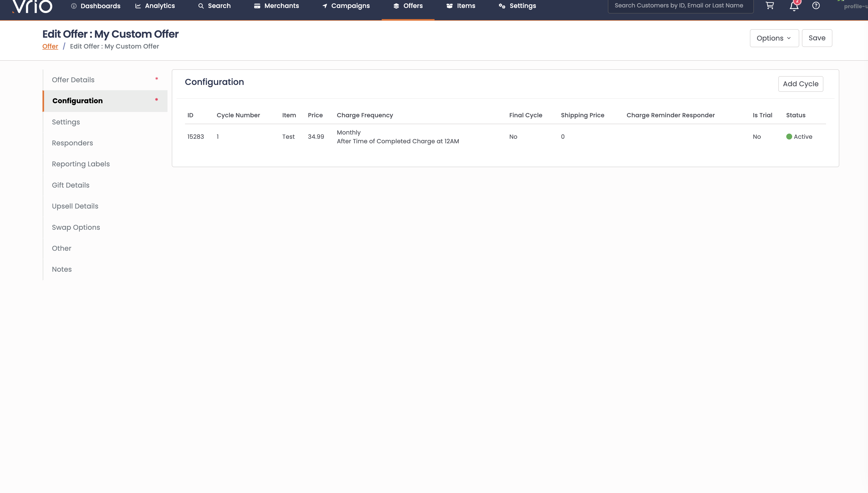Click the Offers layers icon

coord(396,6)
